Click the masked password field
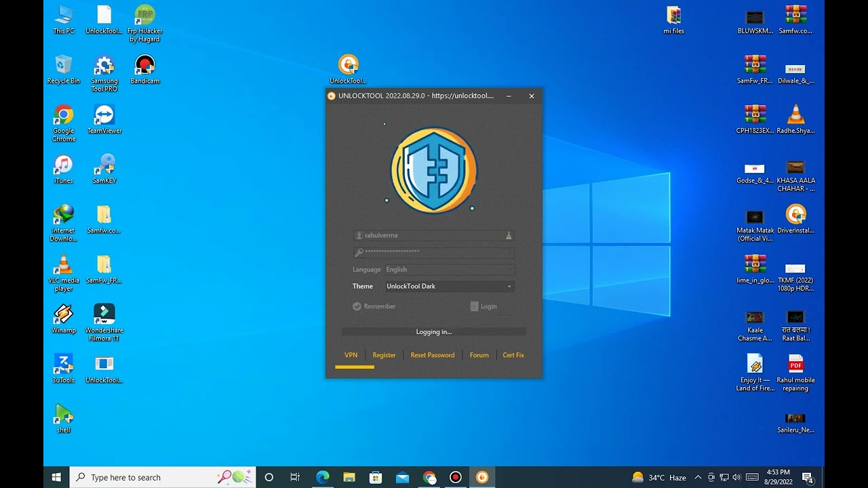Screen dimensions: 868x488 pos(434,251)
